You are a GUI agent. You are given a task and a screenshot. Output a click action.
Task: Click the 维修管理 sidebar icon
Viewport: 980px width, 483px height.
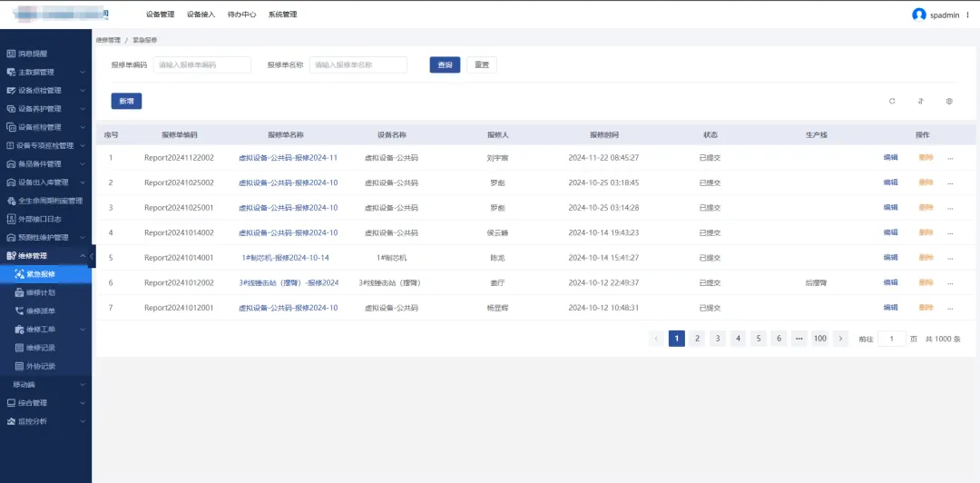pyautogui.click(x=11, y=256)
